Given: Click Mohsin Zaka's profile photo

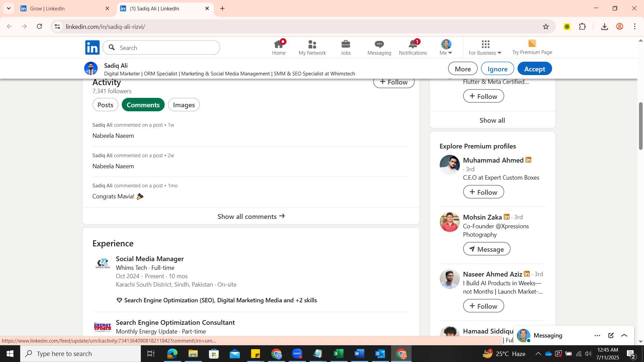Looking at the screenshot, I should pyautogui.click(x=449, y=222).
